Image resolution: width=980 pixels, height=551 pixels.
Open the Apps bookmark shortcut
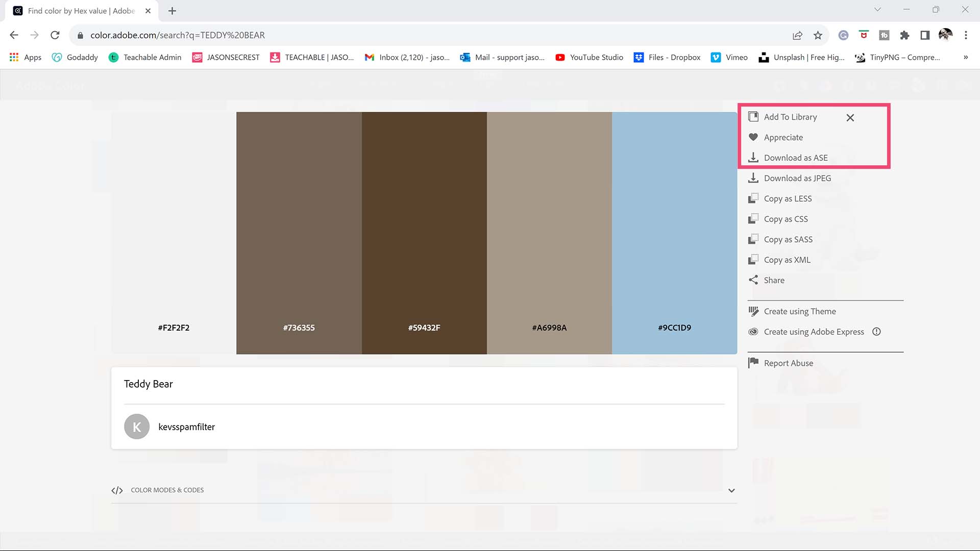coord(26,57)
